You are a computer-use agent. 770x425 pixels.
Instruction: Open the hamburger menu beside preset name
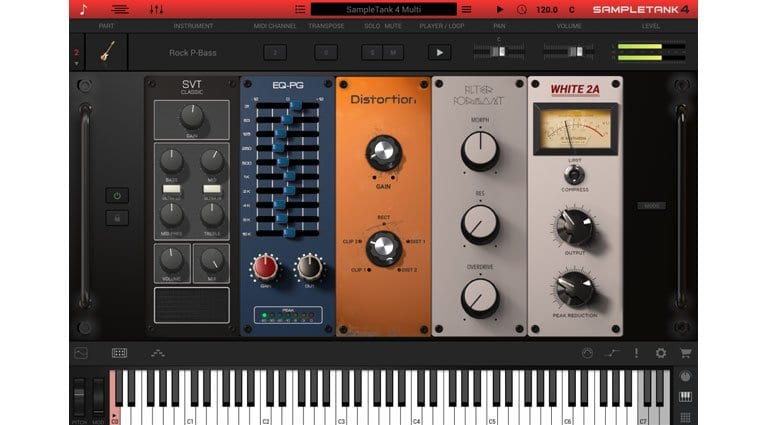(x=467, y=9)
